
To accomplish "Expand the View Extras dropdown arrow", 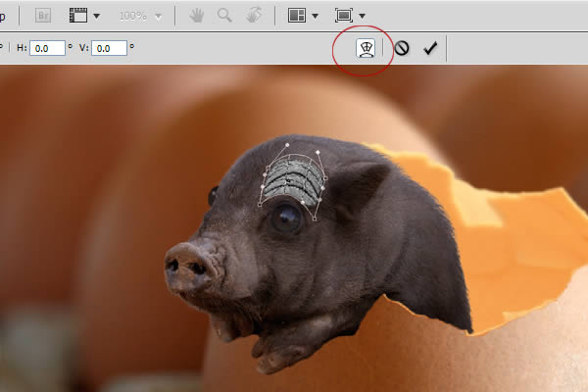I will click(96, 16).
